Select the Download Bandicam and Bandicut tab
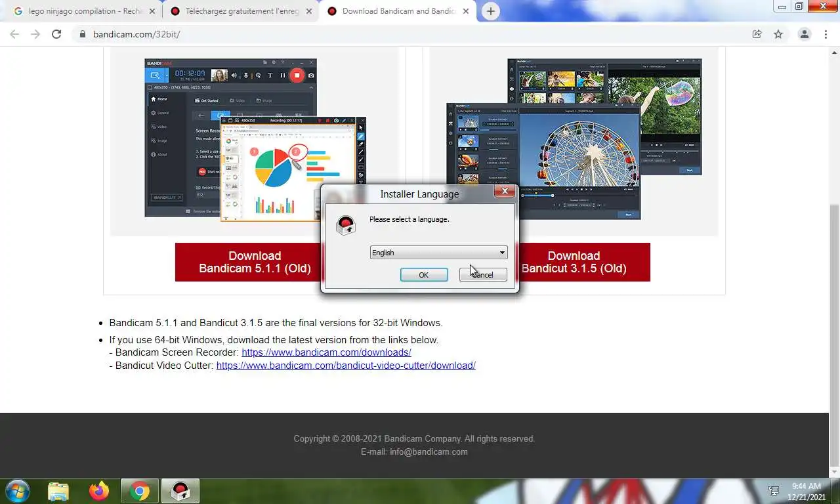The image size is (840, 504). pyautogui.click(x=399, y=11)
